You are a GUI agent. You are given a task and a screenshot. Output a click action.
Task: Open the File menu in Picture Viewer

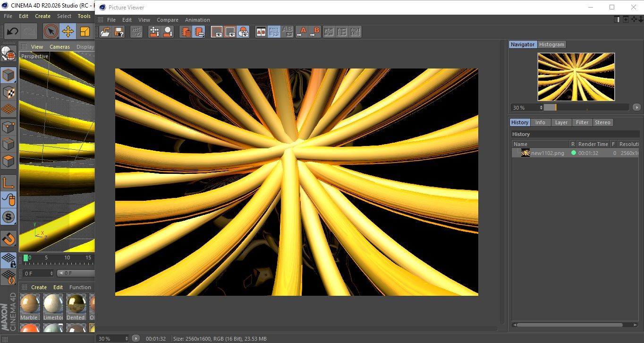[111, 20]
